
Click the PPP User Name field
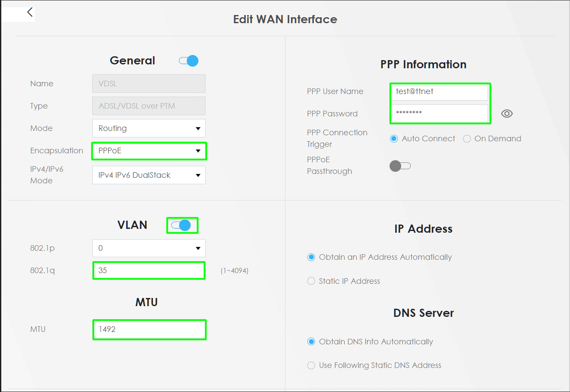[x=439, y=91]
